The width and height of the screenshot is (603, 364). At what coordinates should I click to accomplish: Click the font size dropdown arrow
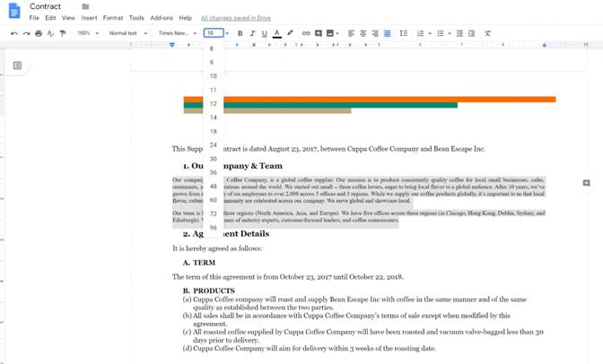tap(227, 33)
